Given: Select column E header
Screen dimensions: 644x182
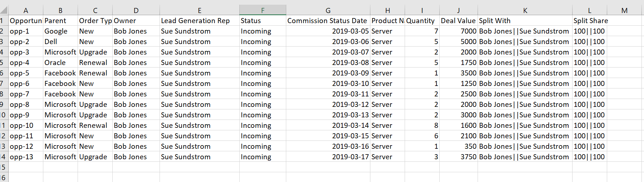Looking at the screenshot, I should click(200, 10).
